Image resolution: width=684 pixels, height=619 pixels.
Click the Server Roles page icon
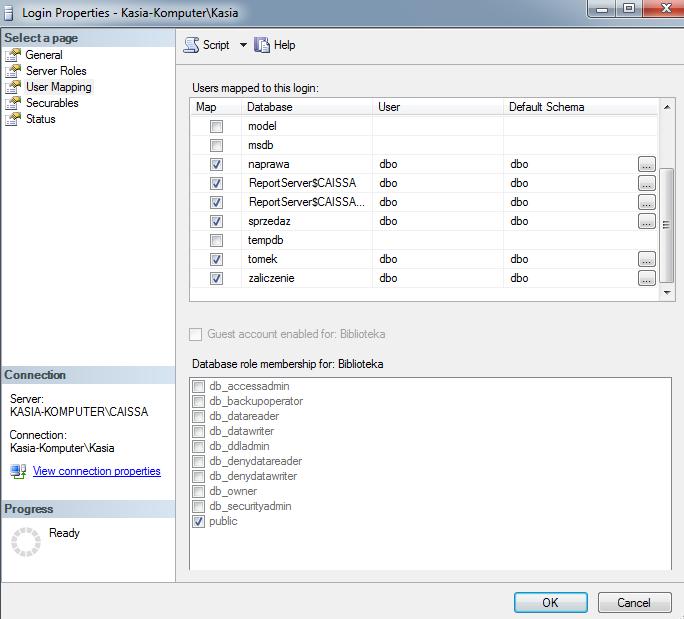pos(13,71)
